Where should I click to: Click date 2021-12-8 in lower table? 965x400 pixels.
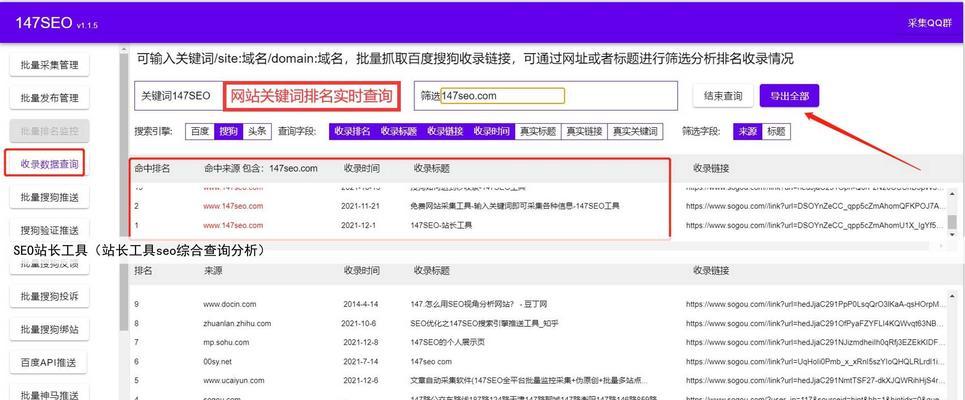coord(361,342)
